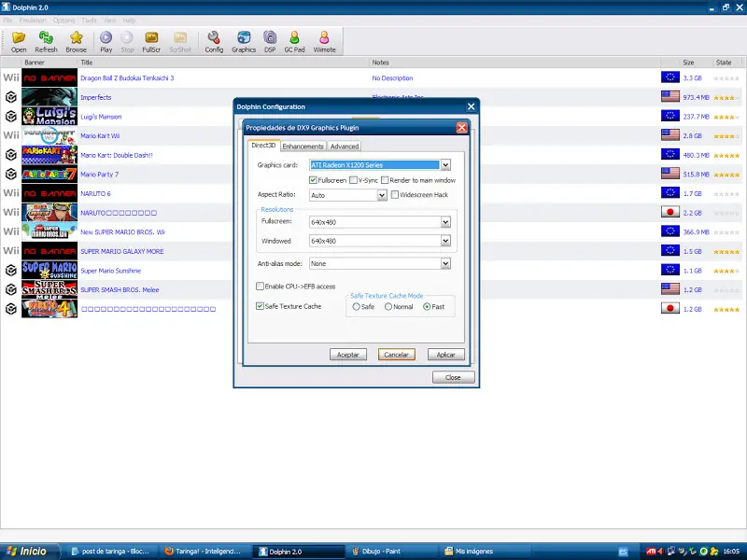
Task: Select New SUPER MARIO BROS. Wii title
Action: click(122, 231)
